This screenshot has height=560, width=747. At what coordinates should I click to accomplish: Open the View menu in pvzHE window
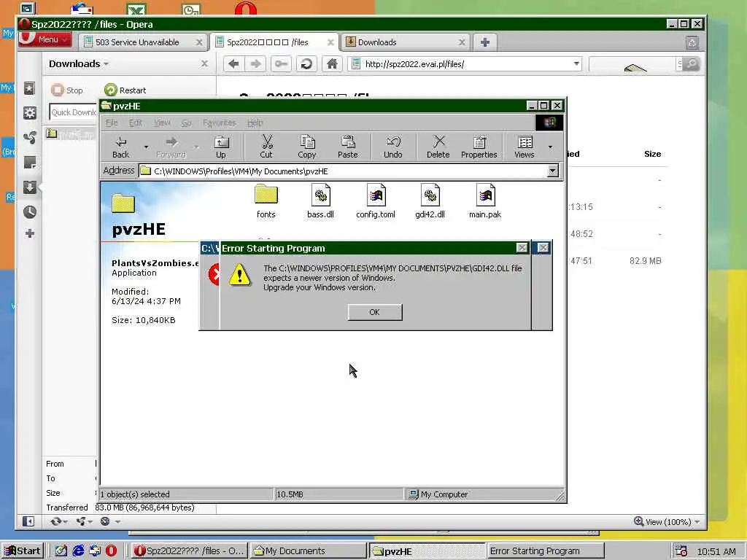coord(162,122)
